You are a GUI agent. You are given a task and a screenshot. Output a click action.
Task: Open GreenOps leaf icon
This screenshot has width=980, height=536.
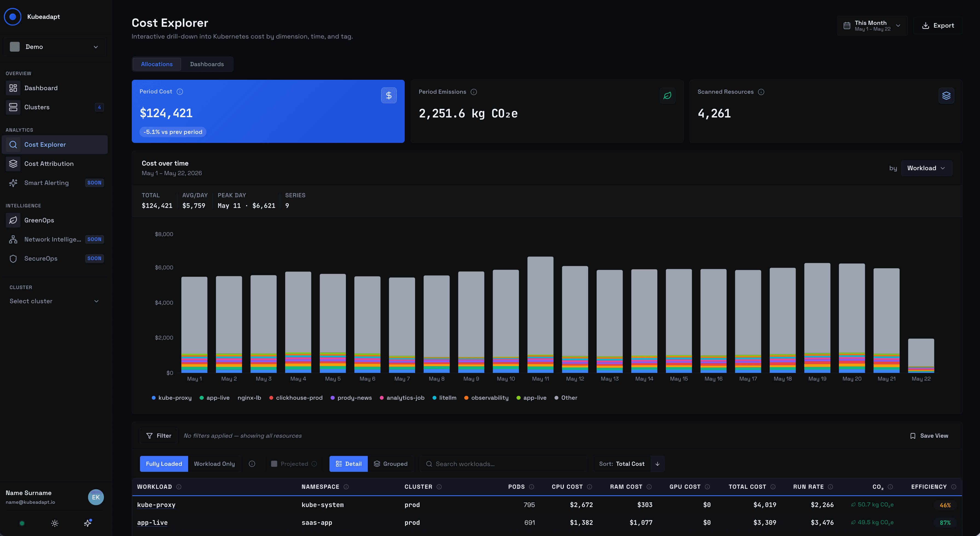tap(13, 220)
